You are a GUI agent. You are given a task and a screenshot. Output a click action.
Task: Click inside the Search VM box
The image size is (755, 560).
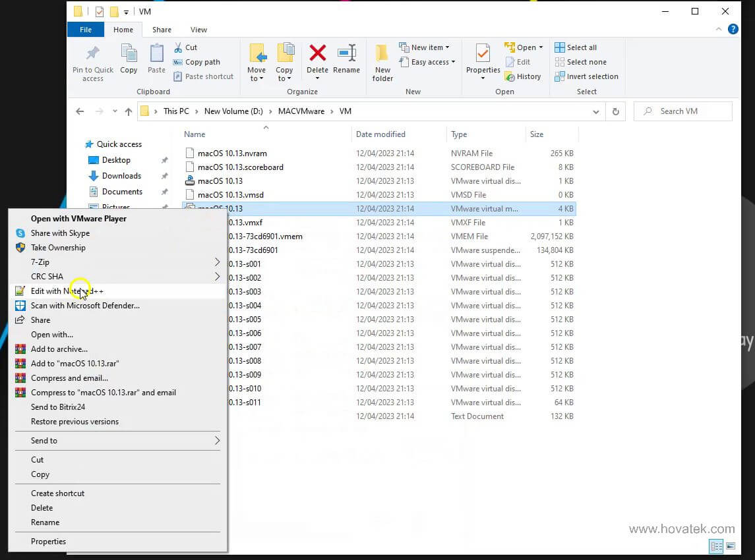pyautogui.click(x=682, y=111)
